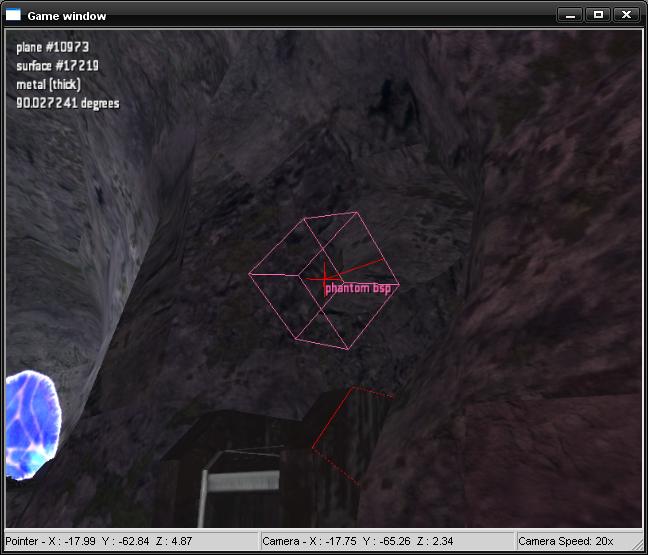
Task: Click the "90.027241 degrees" readout
Action: coord(68,103)
